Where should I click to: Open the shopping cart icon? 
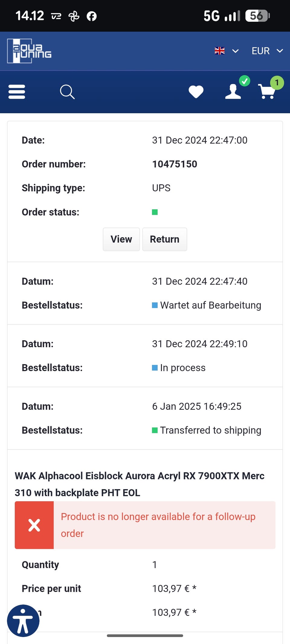tap(267, 91)
